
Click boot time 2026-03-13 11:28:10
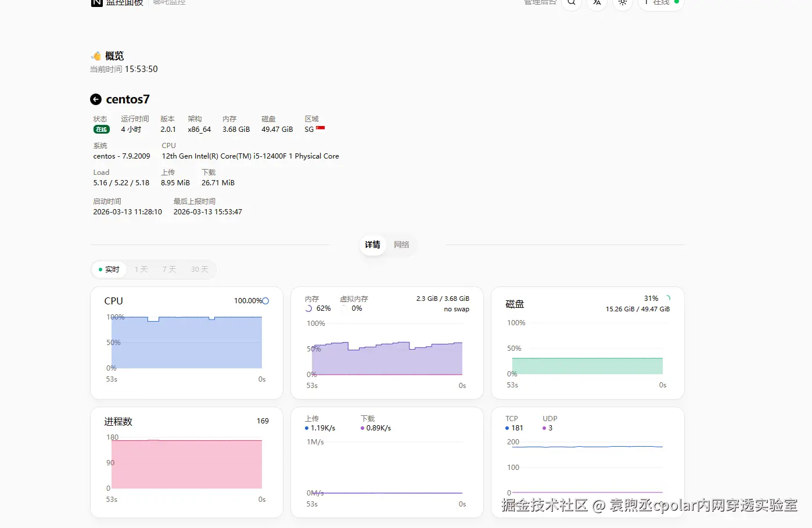pos(128,212)
